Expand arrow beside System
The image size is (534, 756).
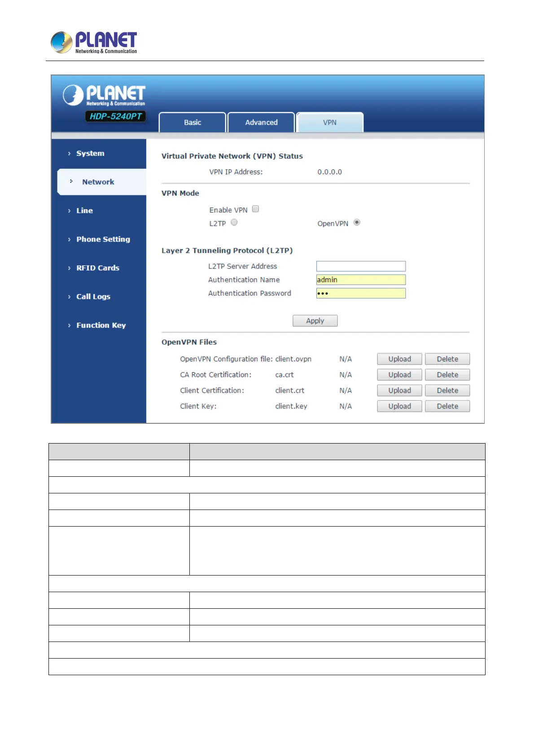pos(69,154)
